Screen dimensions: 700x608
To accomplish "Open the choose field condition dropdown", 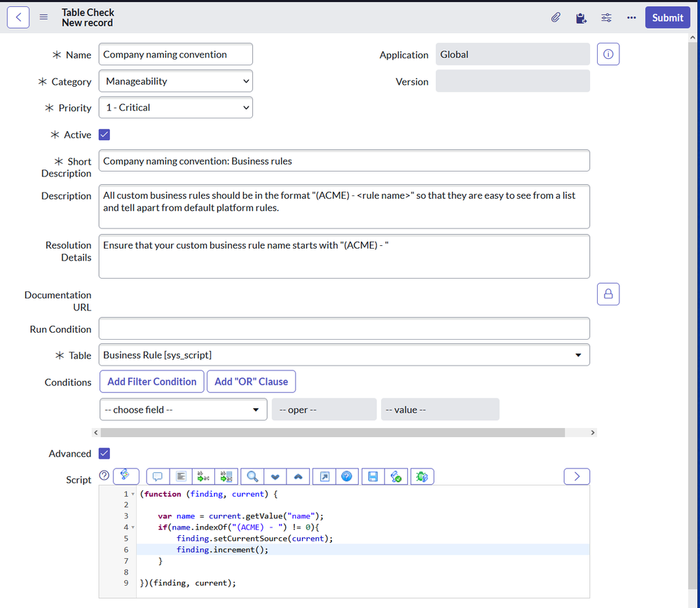I will 184,409.
